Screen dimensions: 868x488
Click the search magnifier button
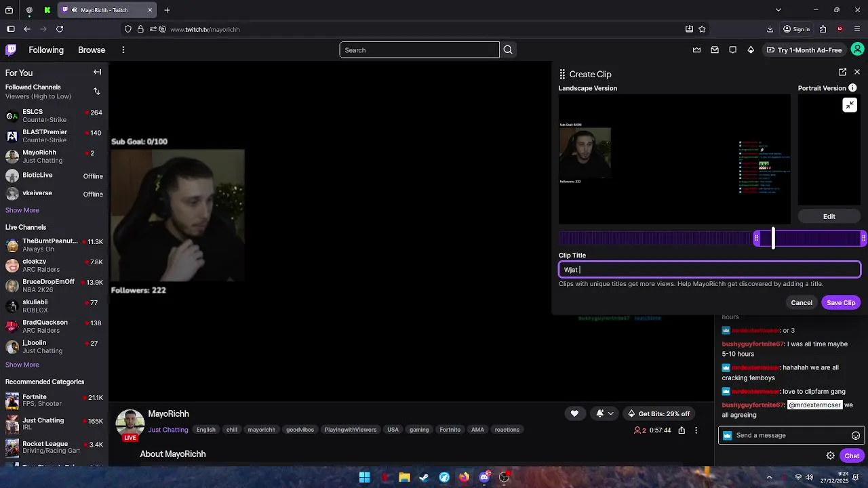point(508,49)
